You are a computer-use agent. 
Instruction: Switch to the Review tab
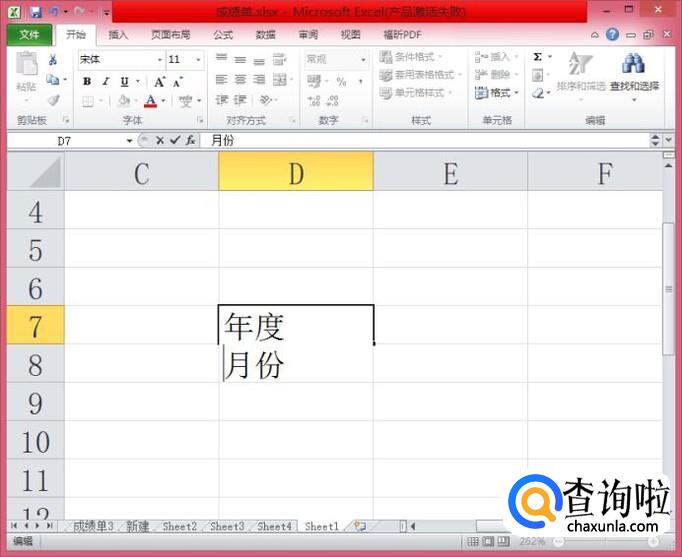[308, 35]
